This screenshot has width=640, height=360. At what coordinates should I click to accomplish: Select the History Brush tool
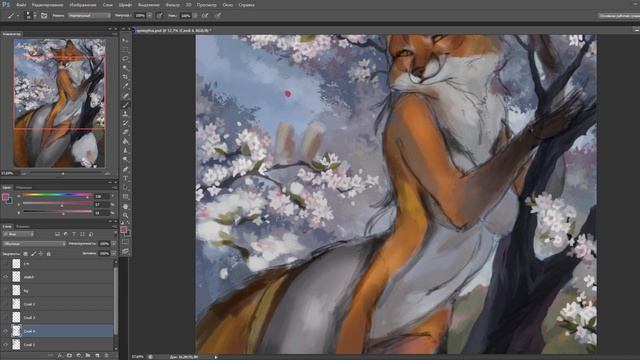[125, 123]
